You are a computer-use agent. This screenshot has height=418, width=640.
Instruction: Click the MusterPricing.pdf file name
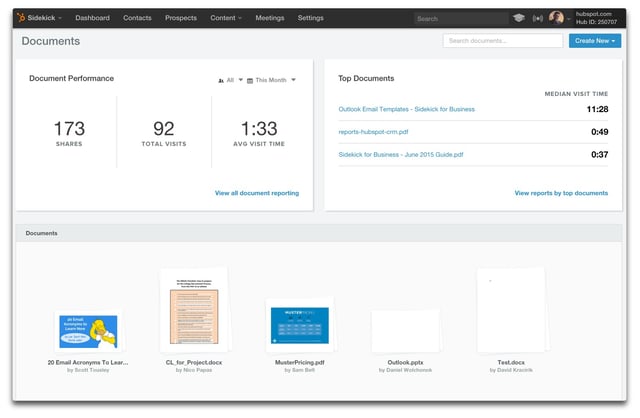(300, 362)
